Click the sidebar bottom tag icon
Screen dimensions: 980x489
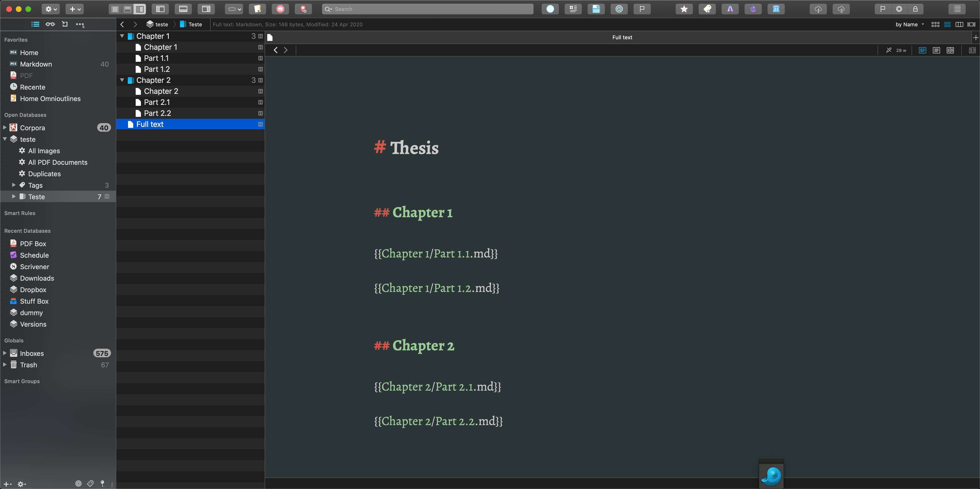pos(90,483)
